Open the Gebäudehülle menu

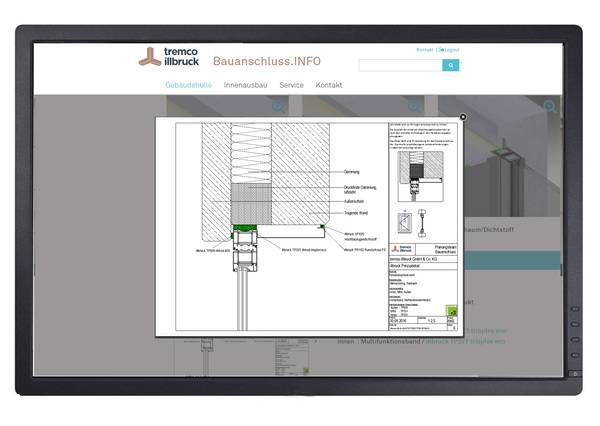coord(188,85)
